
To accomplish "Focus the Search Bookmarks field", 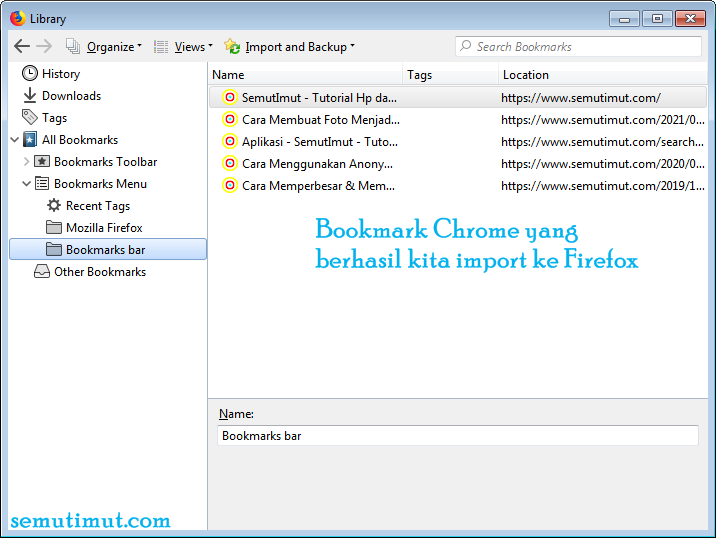I will point(578,47).
